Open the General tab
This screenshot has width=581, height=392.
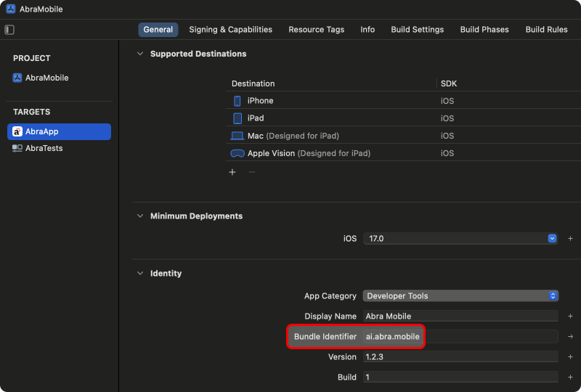(x=158, y=30)
